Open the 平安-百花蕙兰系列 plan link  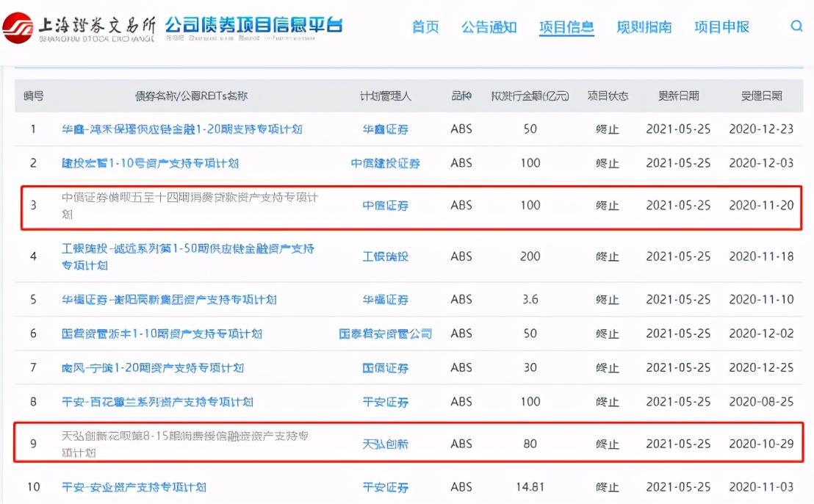(157, 402)
